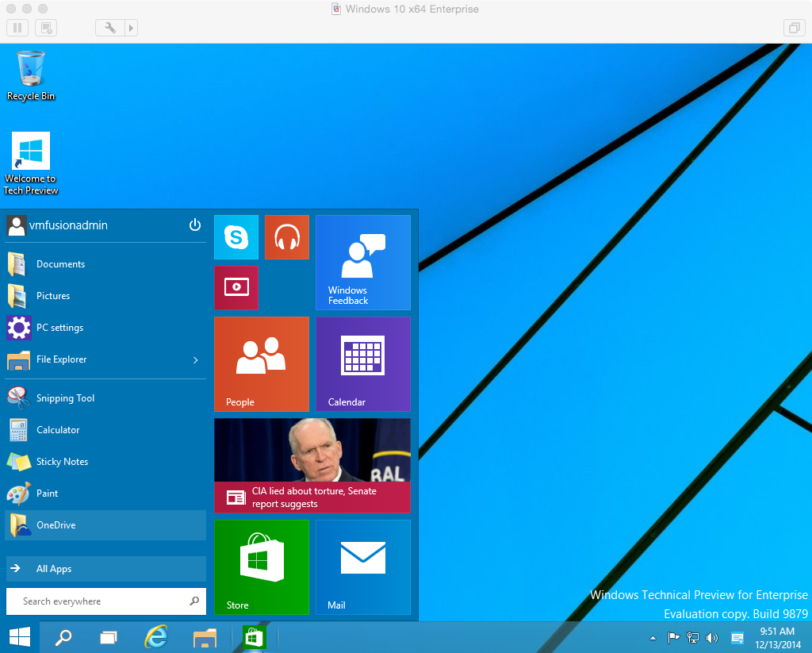Image resolution: width=812 pixels, height=653 pixels.
Task: Click the power button in Start menu
Action: (195, 225)
